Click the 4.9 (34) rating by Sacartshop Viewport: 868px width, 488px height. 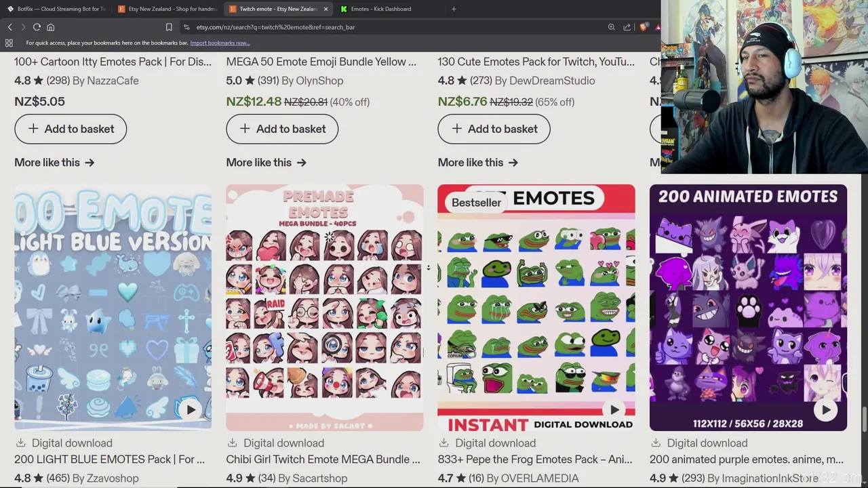tap(250, 479)
